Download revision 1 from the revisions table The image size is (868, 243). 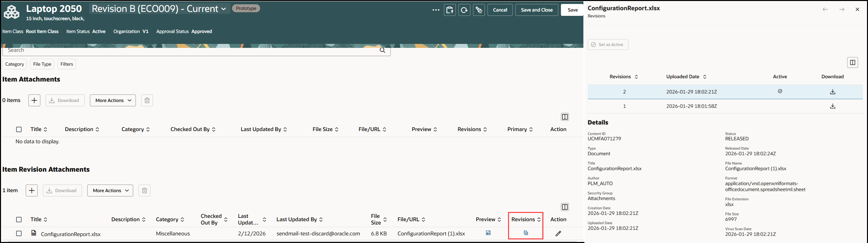tap(832, 106)
